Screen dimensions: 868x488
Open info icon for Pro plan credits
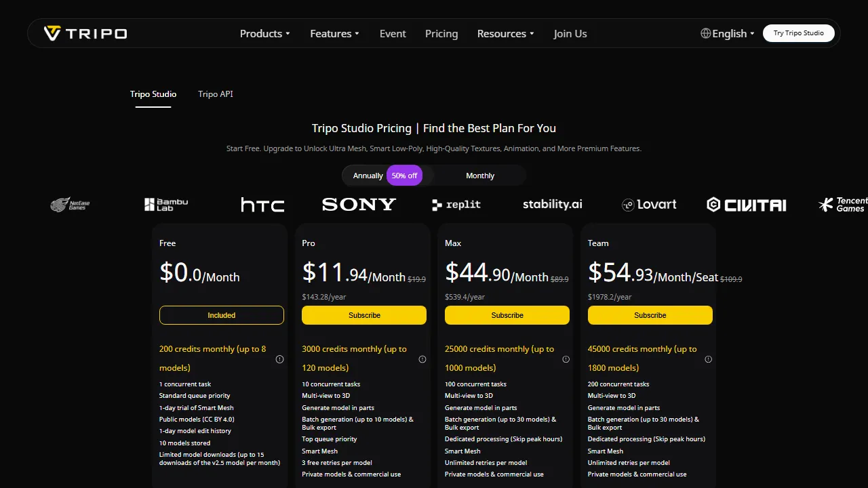[422, 359]
